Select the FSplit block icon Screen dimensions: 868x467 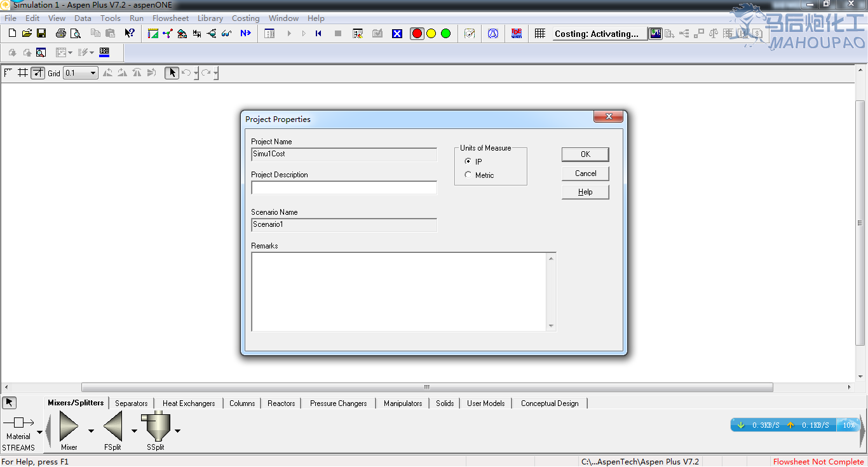112,426
